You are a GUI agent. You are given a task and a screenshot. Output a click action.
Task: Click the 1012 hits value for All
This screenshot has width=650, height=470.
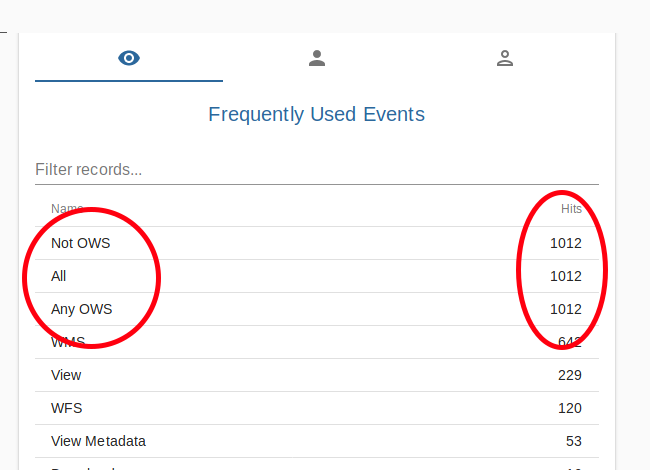(565, 276)
